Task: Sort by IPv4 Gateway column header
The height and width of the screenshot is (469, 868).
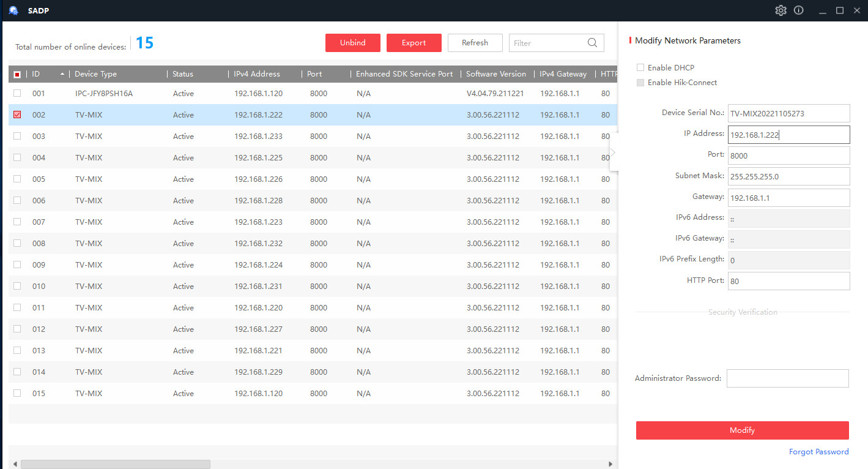Action: pos(563,74)
